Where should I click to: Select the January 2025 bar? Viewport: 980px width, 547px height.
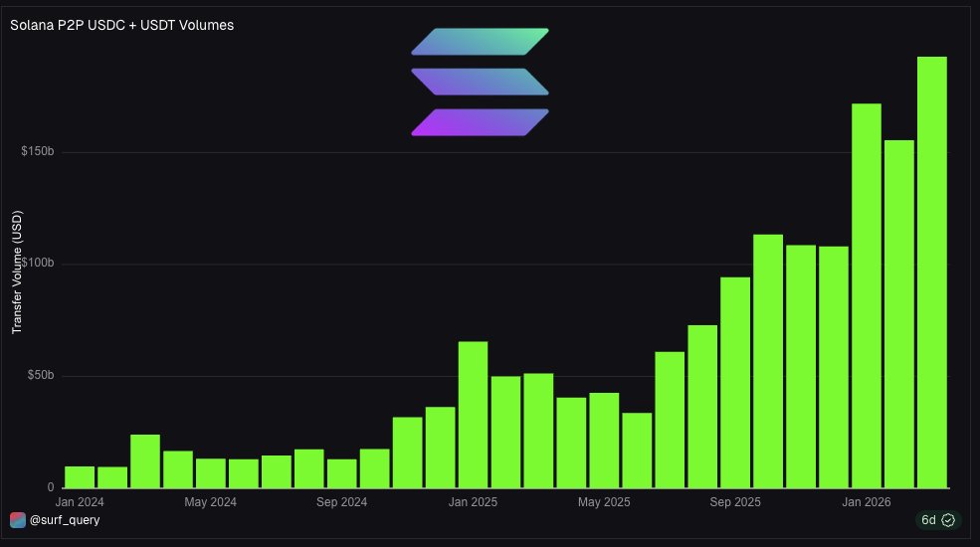(473, 414)
